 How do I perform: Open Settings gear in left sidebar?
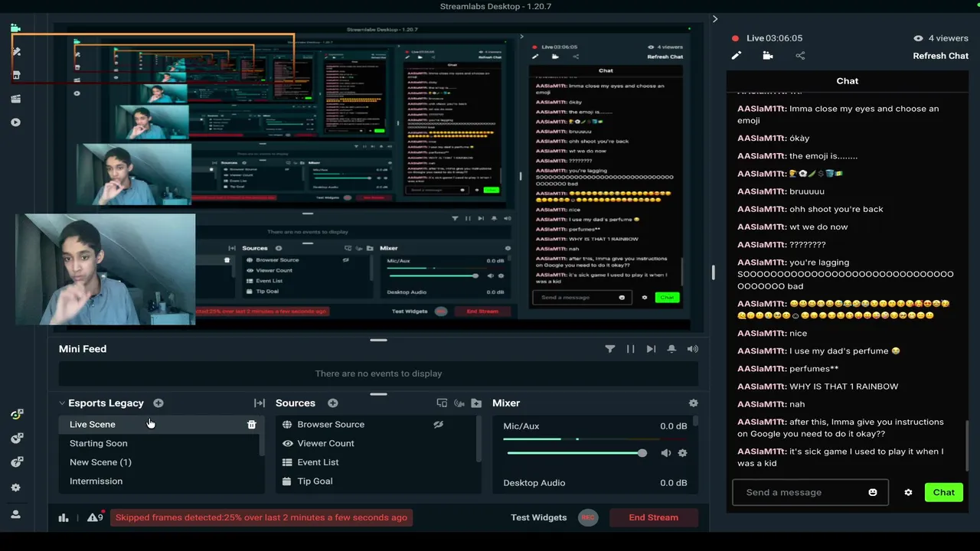16,487
